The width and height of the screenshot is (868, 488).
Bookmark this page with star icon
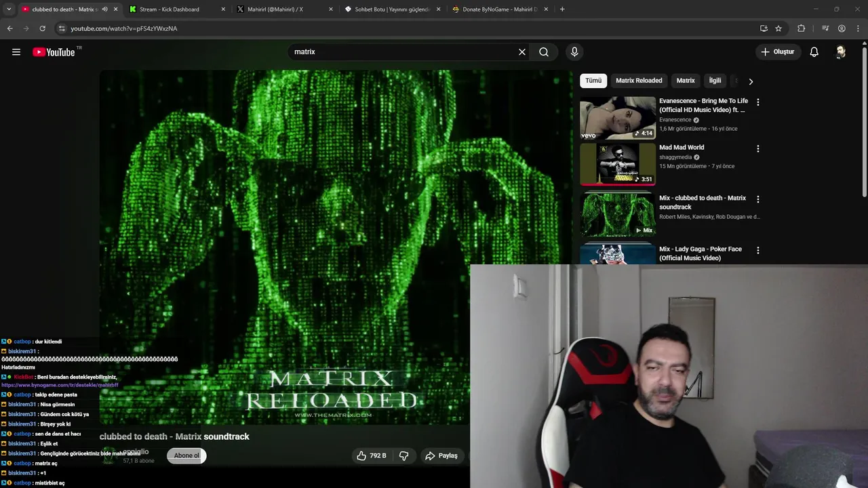(x=778, y=28)
